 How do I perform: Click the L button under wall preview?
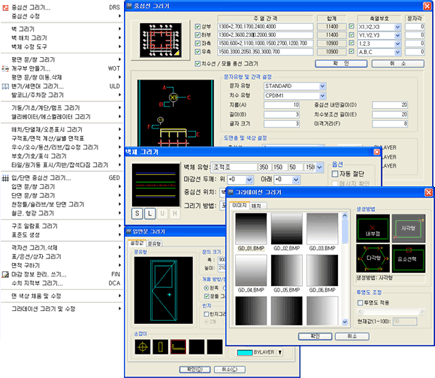pos(150,213)
